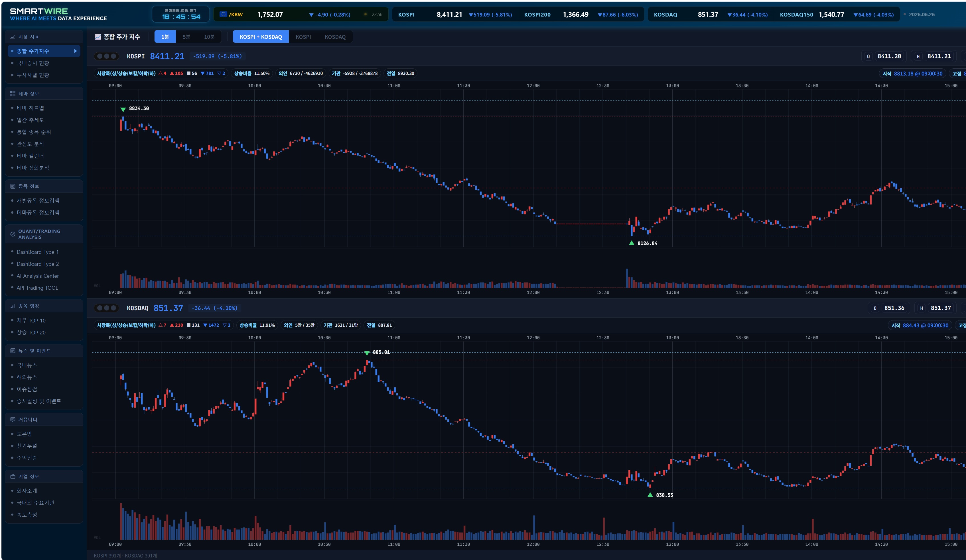Viewport: 966px width, 560px height.
Task: Click the 종합 주가 지수 chart icon
Action: (98, 37)
